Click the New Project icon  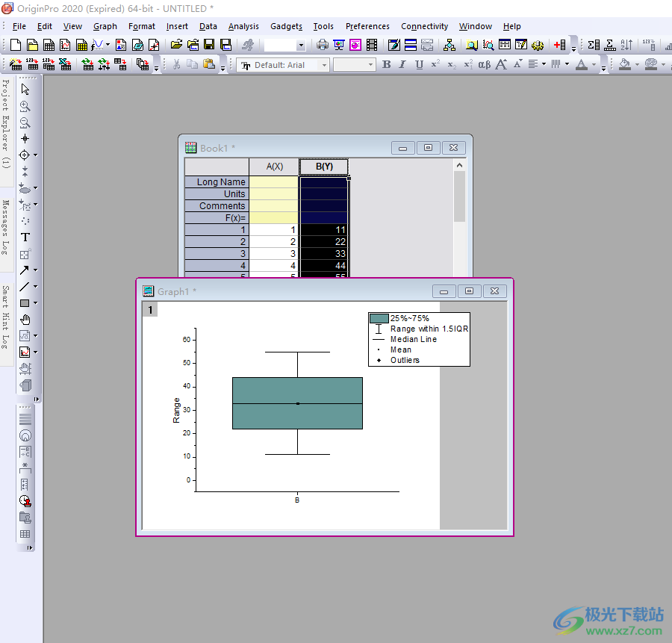15,46
